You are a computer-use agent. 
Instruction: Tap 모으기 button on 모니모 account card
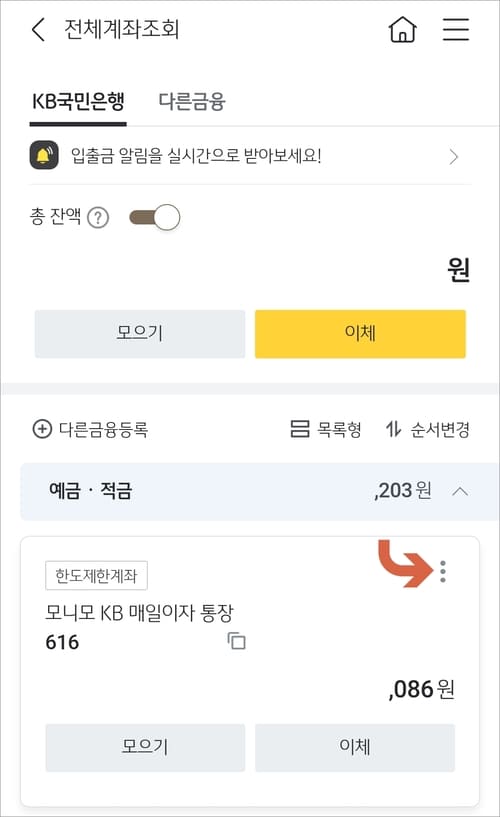tap(145, 747)
